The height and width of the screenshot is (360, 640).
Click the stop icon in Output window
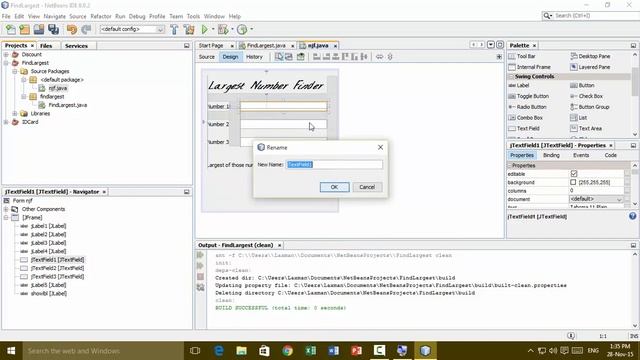[x=200, y=277]
